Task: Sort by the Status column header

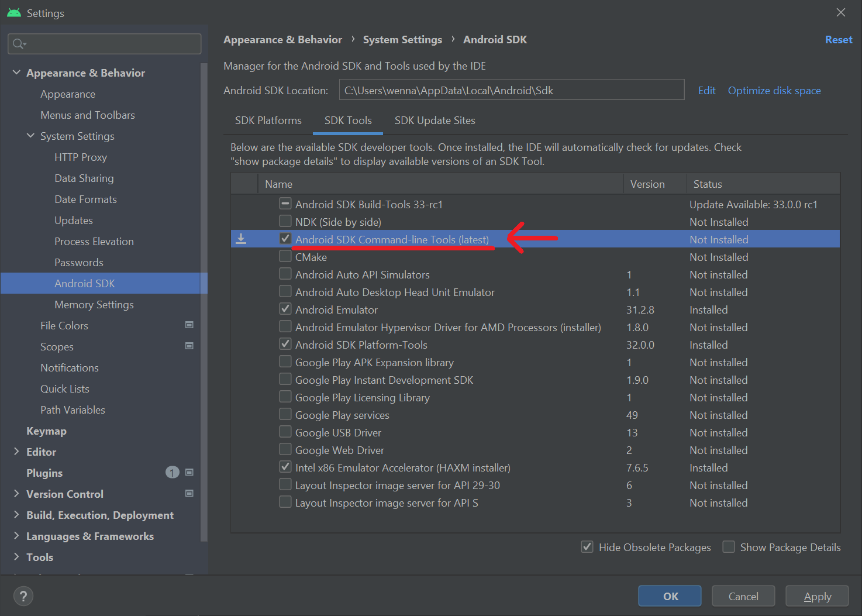Action: click(763, 184)
